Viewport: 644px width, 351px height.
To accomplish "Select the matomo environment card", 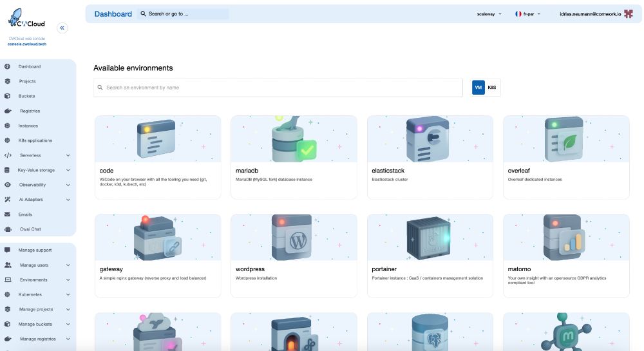I will click(x=566, y=256).
